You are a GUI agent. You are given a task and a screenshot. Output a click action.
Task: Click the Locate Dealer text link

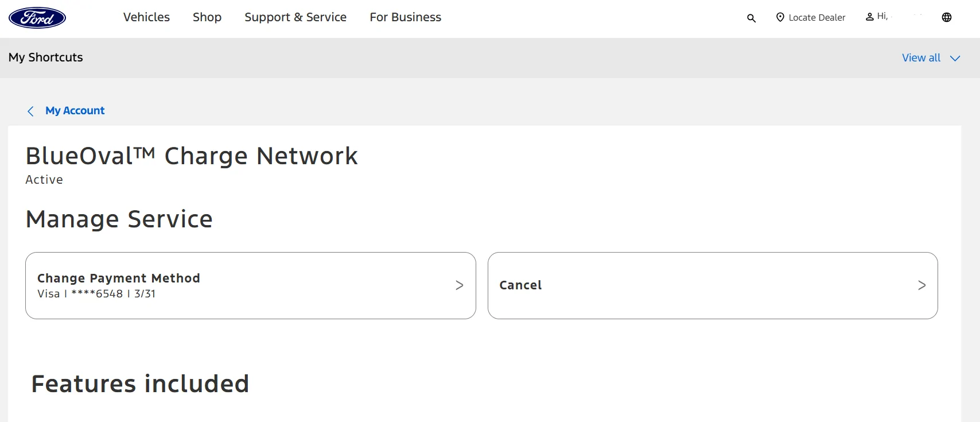click(x=817, y=18)
